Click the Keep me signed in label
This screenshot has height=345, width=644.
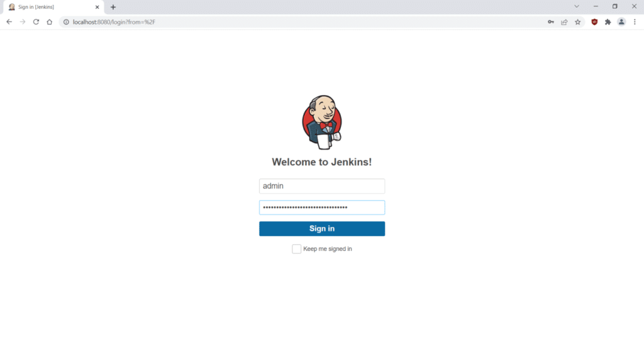(327, 249)
